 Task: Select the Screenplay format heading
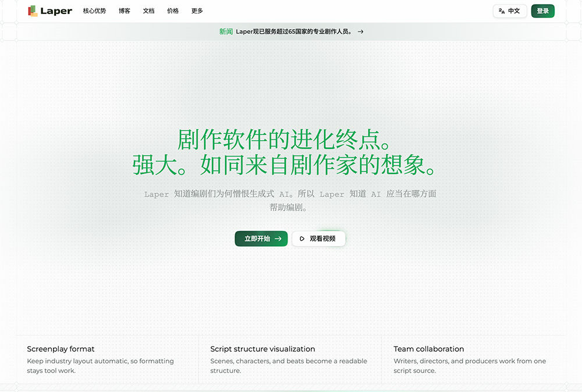(61, 349)
